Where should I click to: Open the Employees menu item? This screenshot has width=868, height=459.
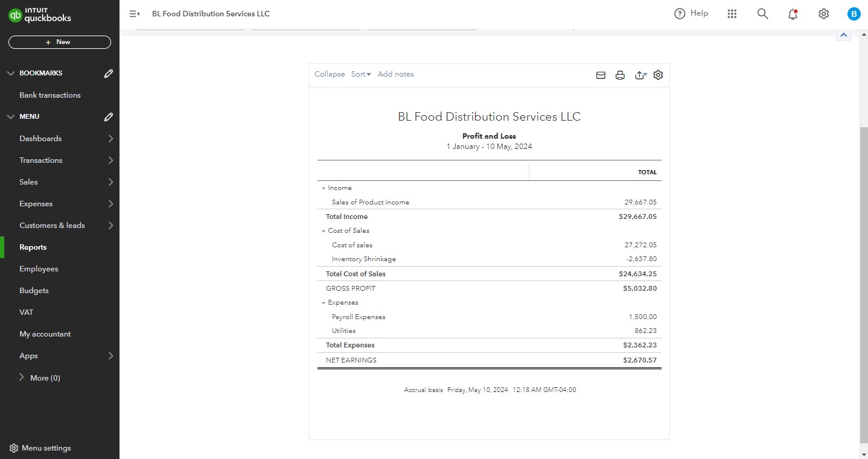39,269
